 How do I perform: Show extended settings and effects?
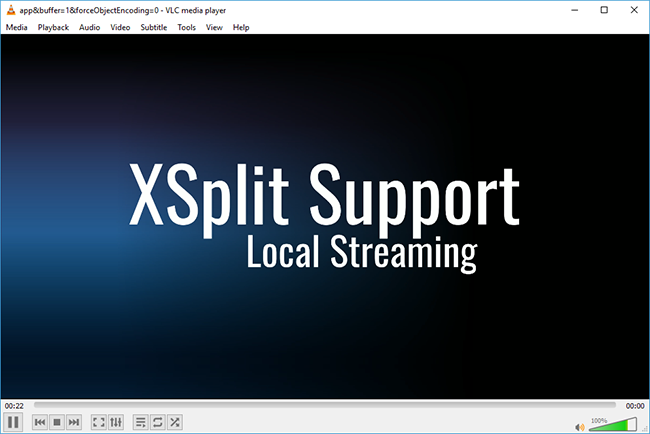click(116, 422)
